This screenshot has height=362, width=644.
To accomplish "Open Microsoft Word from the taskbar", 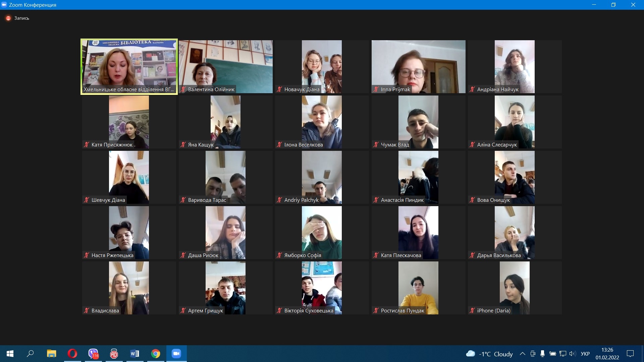I will coord(135,354).
